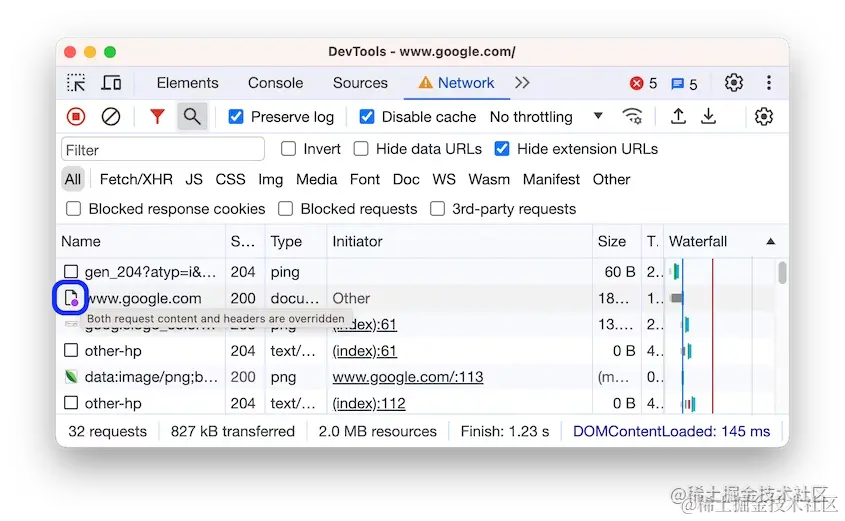The image size is (845, 521).
Task: Toggle Waterfall sort arrow
Action: pos(771,241)
